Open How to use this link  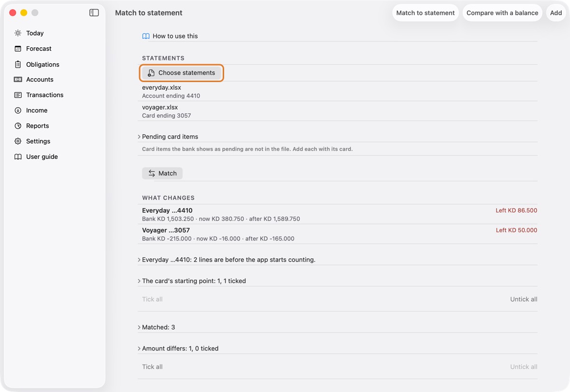pyautogui.click(x=175, y=36)
